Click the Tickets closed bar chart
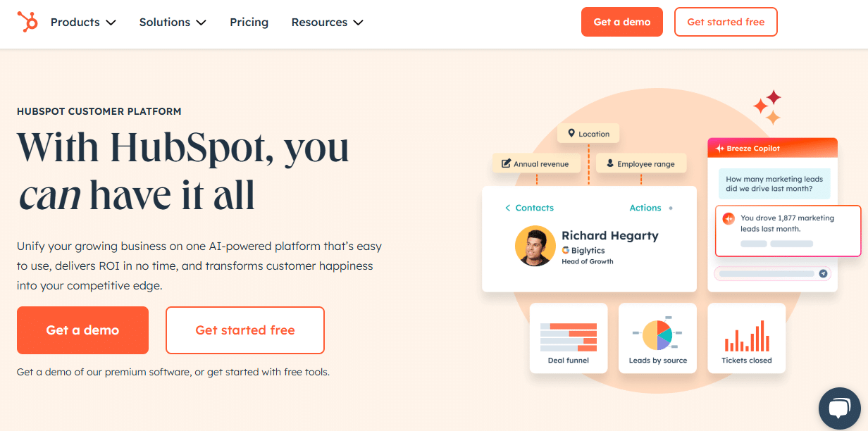 [x=746, y=336]
